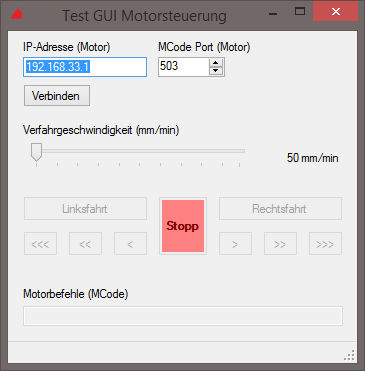Click the MCode Port number field

(x=184, y=67)
